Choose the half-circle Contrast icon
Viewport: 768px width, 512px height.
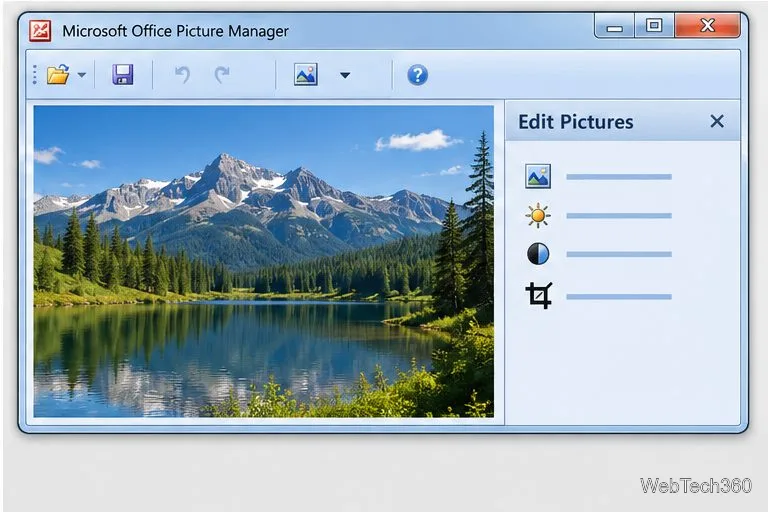point(538,254)
